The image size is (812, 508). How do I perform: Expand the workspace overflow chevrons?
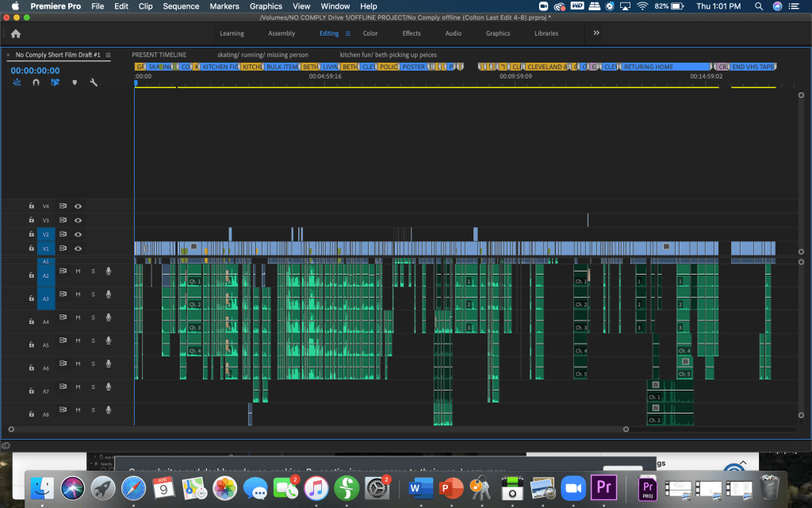596,33
